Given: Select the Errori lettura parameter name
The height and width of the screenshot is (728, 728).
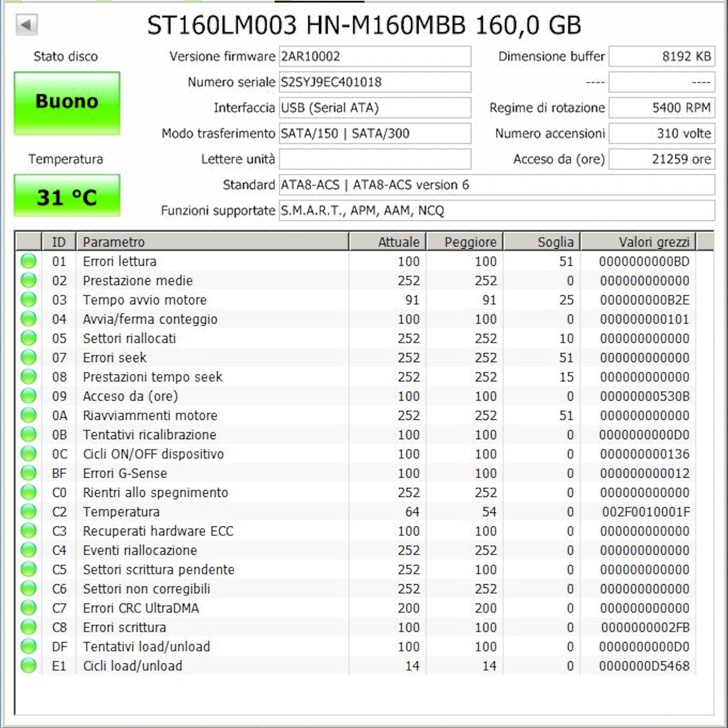Looking at the screenshot, I should coord(120,261).
